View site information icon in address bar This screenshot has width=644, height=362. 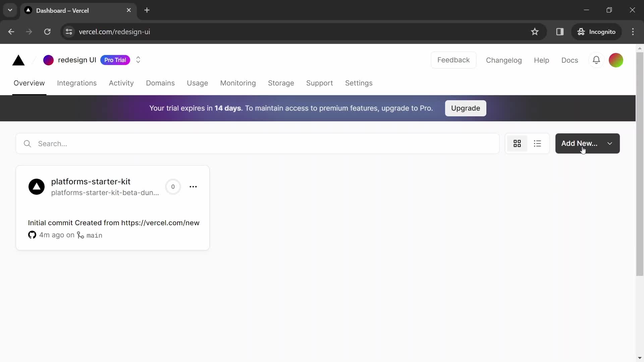tap(69, 32)
